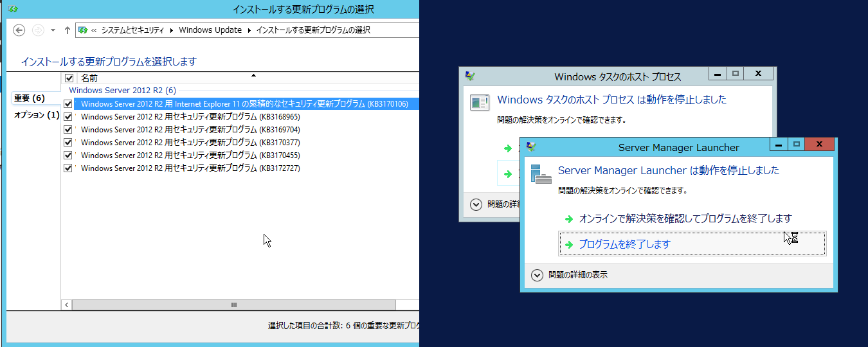Uncheck the KB3170106 Internet Explorer 11 update
Screen dimensions: 868x347
[x=68, y=103]
